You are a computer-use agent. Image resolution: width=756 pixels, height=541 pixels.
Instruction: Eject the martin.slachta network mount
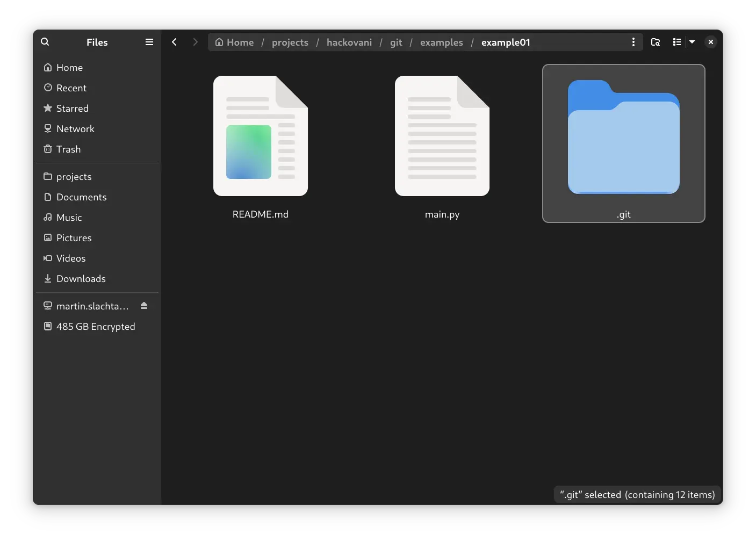144,306
